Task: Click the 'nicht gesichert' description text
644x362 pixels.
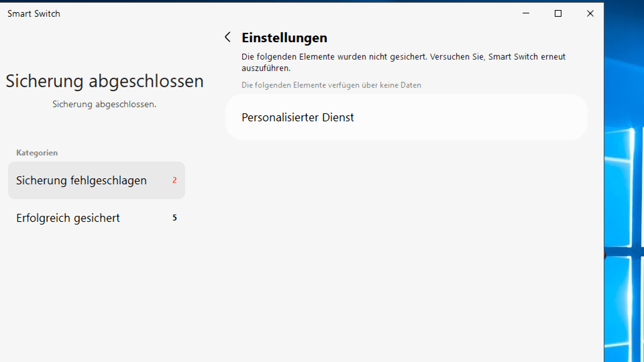Action: pyautogui.click(x=403, y=57)
